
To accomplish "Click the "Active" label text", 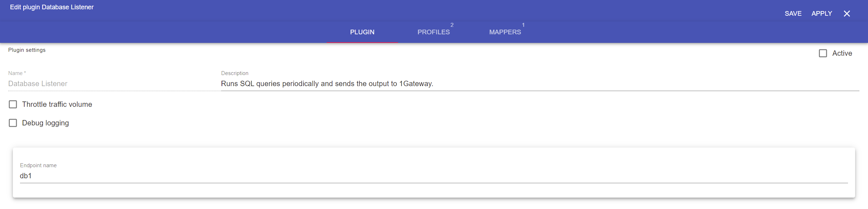I will click(x=842, y=53).
